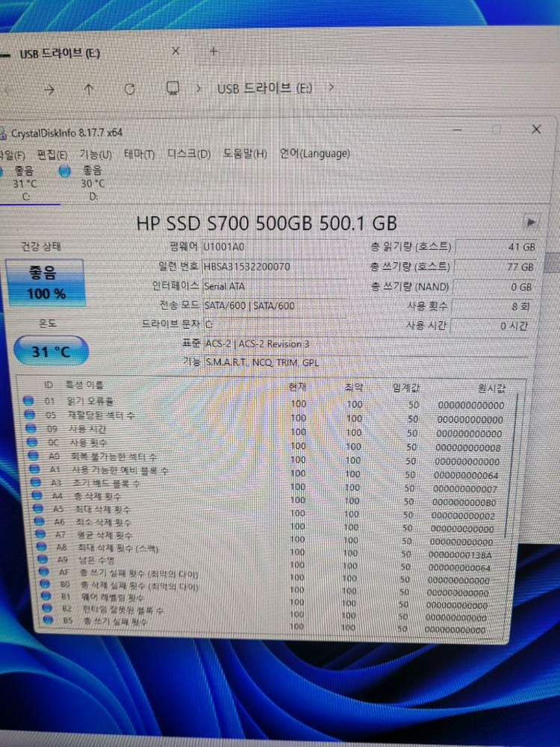Image resolution: width=560 pixels, height=747 pixels.
Task: Expand chevron after USB 드라이브 (E:) breadcrumb
Action: pos(331,87)
